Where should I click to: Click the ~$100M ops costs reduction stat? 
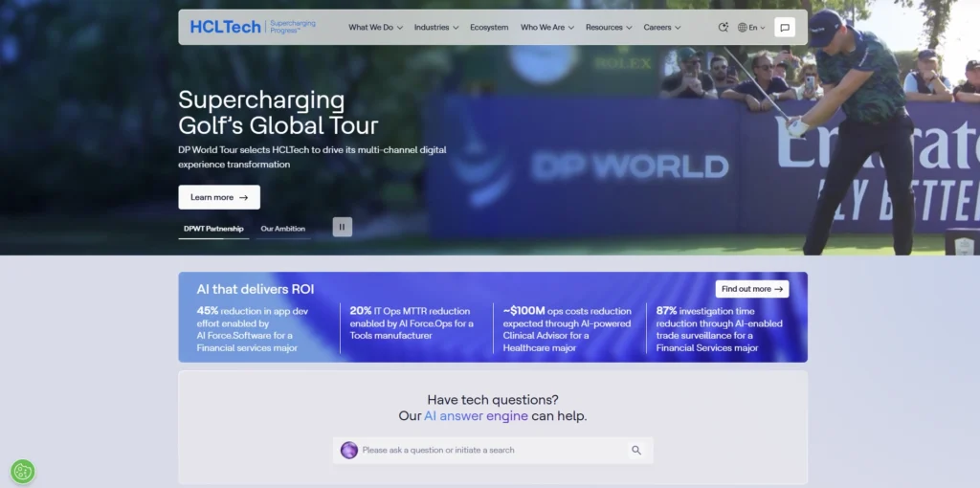[568, 329]
